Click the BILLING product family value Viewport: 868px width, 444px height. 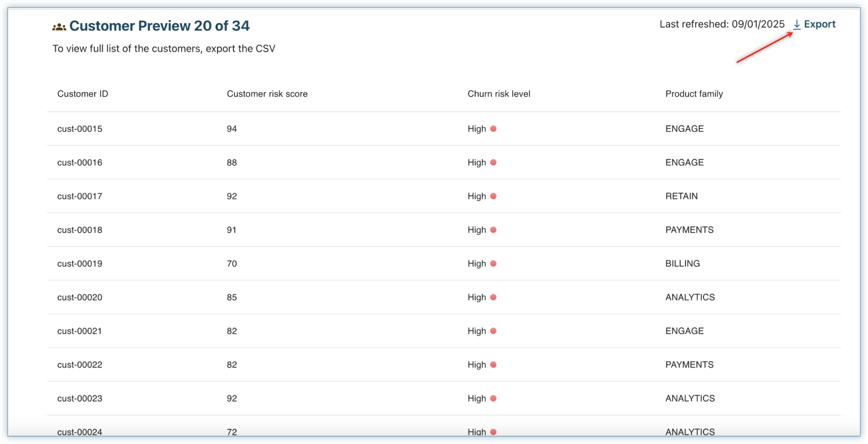(x=682, y=263)
